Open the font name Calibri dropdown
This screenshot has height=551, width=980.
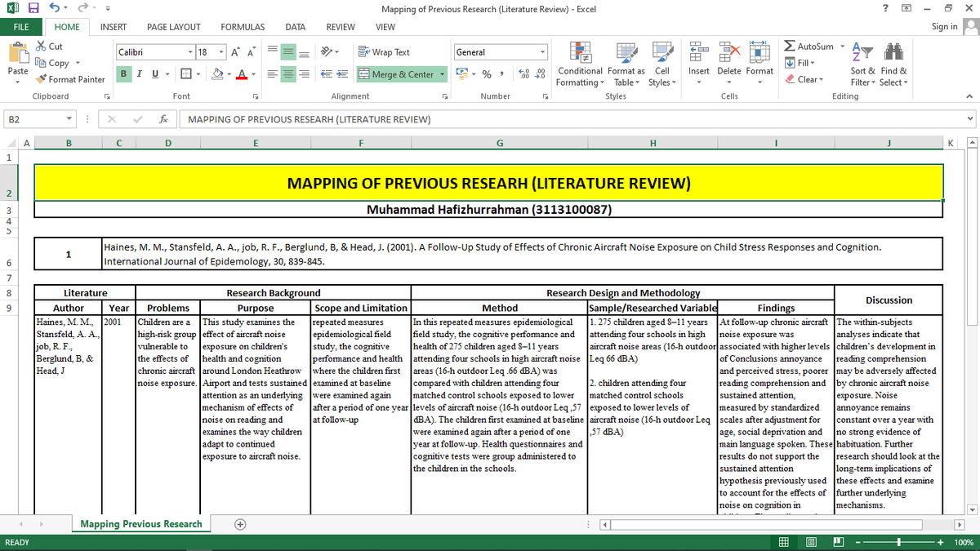[190, 52]
